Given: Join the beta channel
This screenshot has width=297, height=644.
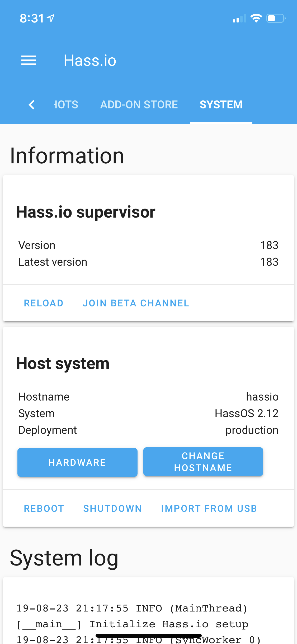Looking at the screenshot, I should pyautogui.click(x=136, y=303).
